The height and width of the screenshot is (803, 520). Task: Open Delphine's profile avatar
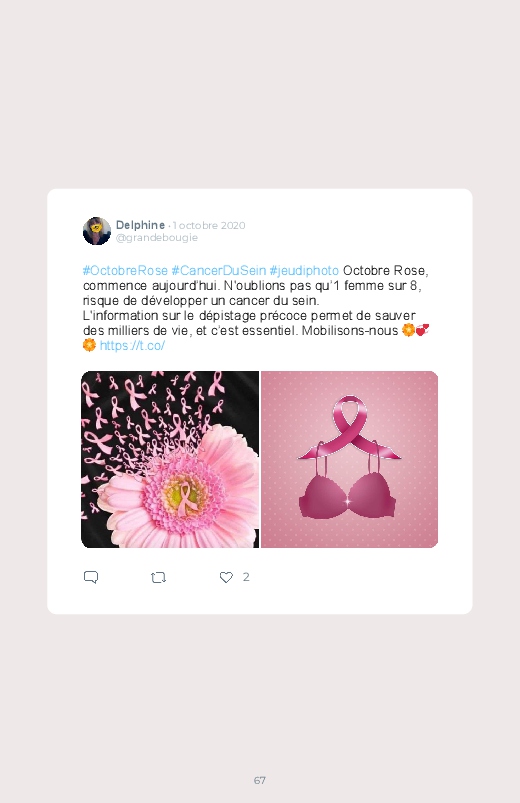pyautogui.click(x=97, y=231)
